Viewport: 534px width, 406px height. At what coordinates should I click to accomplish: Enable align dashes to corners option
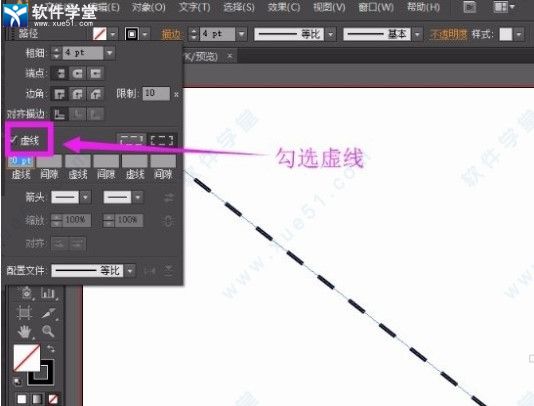pyautogui.click(x=162, y=140)
